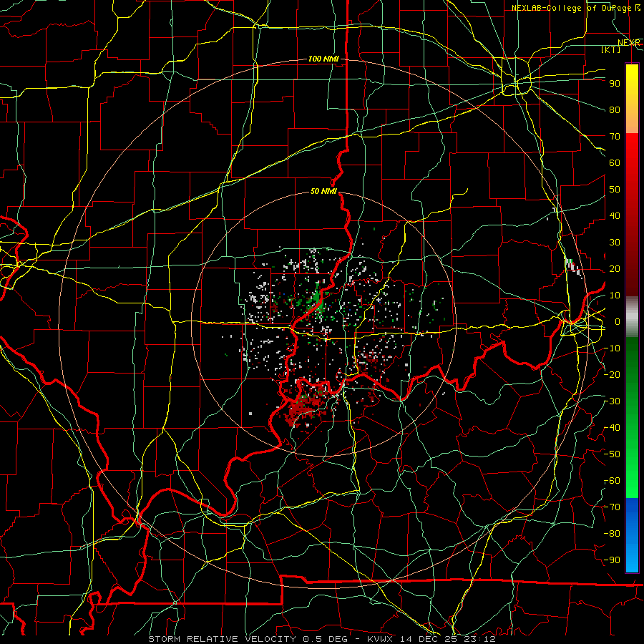Click the "NEXLAB-College of DuPage" header text

[572, 8]
